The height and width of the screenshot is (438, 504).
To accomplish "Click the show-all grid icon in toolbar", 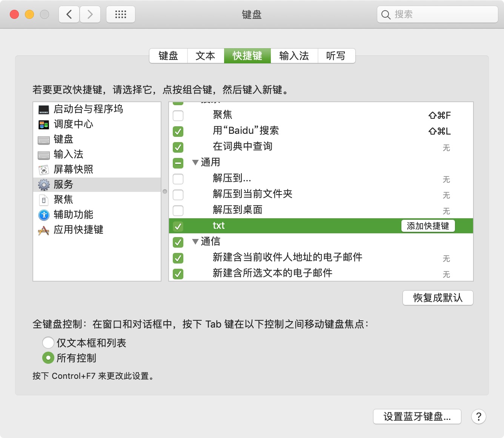I will (121, 14).
